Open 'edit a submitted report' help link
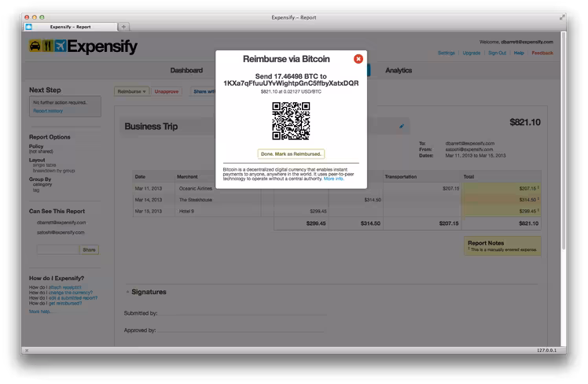The image size is (588, 384). [x=73, y=297]
